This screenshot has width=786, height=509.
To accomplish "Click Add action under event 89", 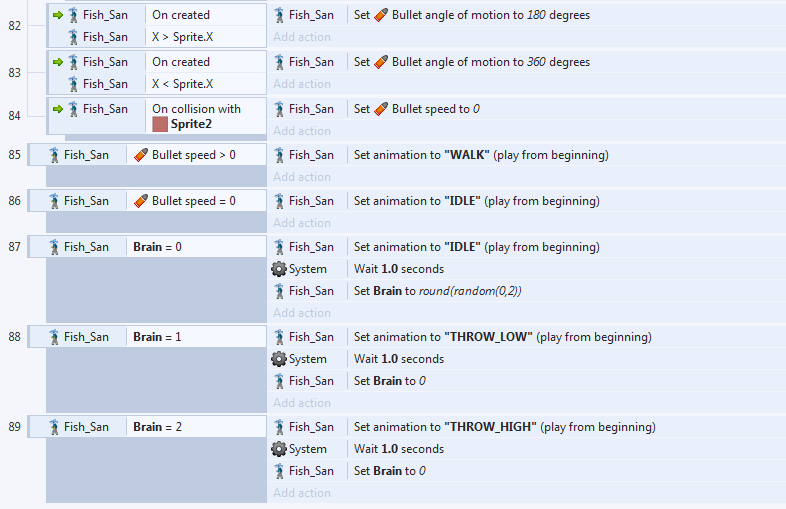I will [302, 493].
